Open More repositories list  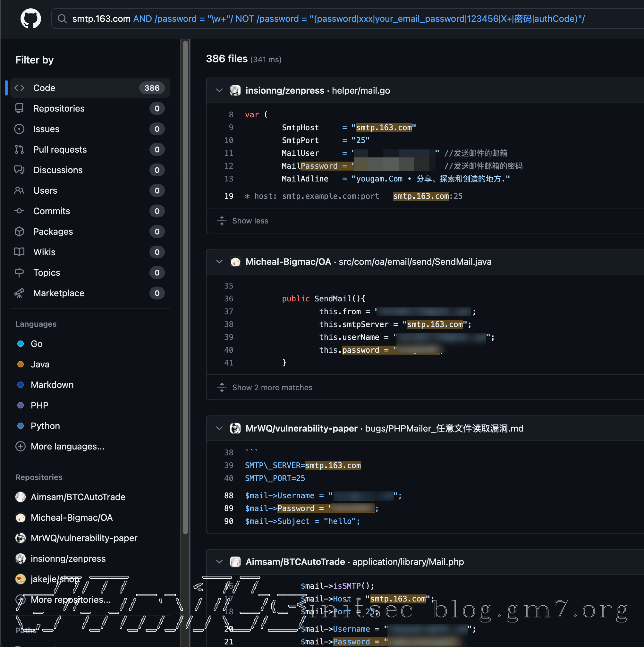pyautogui.click(x=70, y=600)
